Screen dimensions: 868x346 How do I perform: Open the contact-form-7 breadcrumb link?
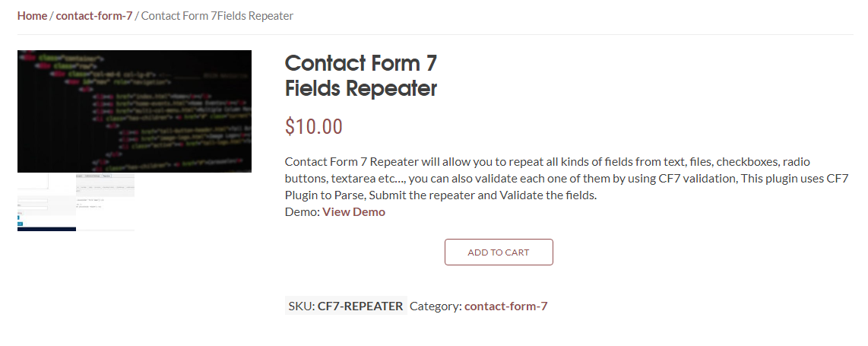[93, 16]
